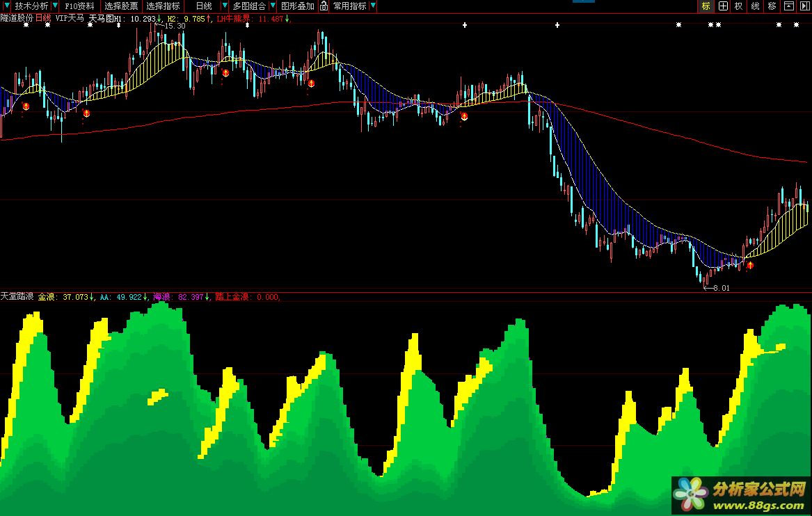Click the 天堂踏浪 indicator title
This screenshot has width=812, height=516.
coord(17,296)
